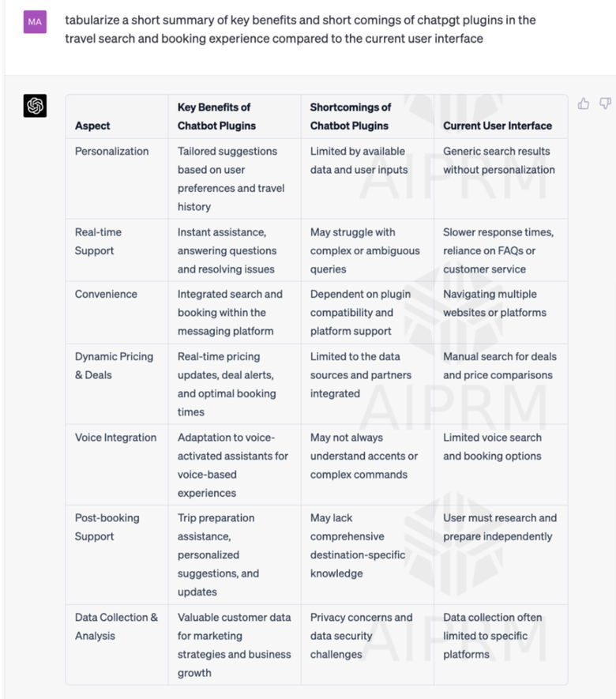Viewport: 616px width, 699px height.
Task: Click the Dynamic Pricing & Deals cell
Action: [114, 366]
